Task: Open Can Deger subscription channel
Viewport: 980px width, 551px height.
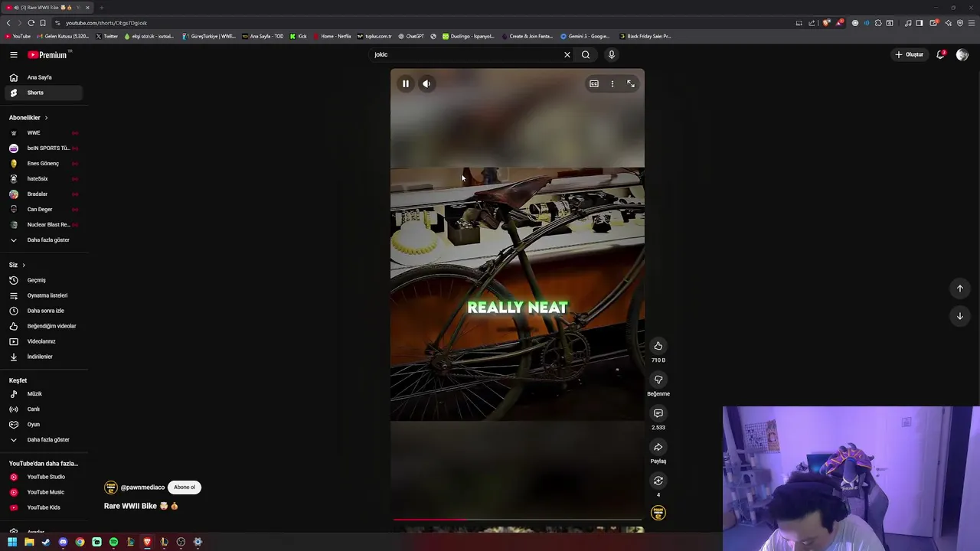Action: [x=42, y=209]
